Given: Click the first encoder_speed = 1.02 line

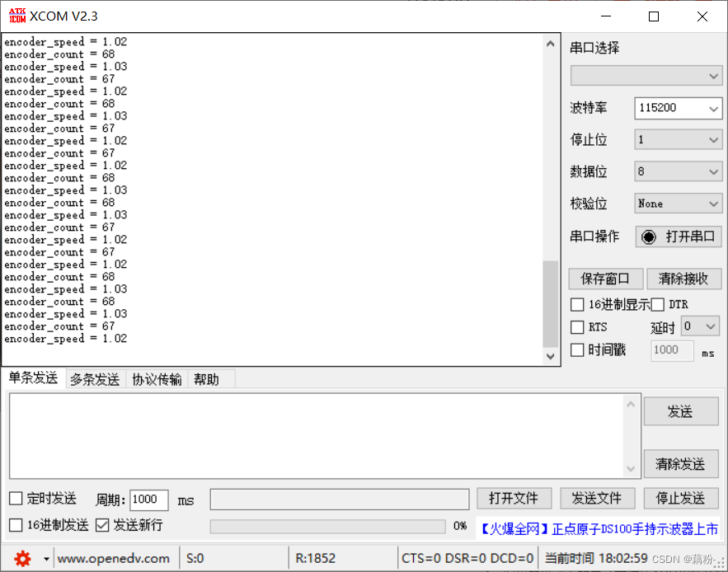Looking at the screenshot, I should tap(65, 42).
